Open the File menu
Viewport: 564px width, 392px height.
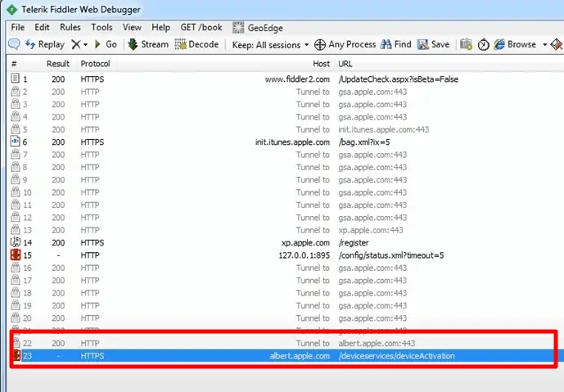coord(18,27)
